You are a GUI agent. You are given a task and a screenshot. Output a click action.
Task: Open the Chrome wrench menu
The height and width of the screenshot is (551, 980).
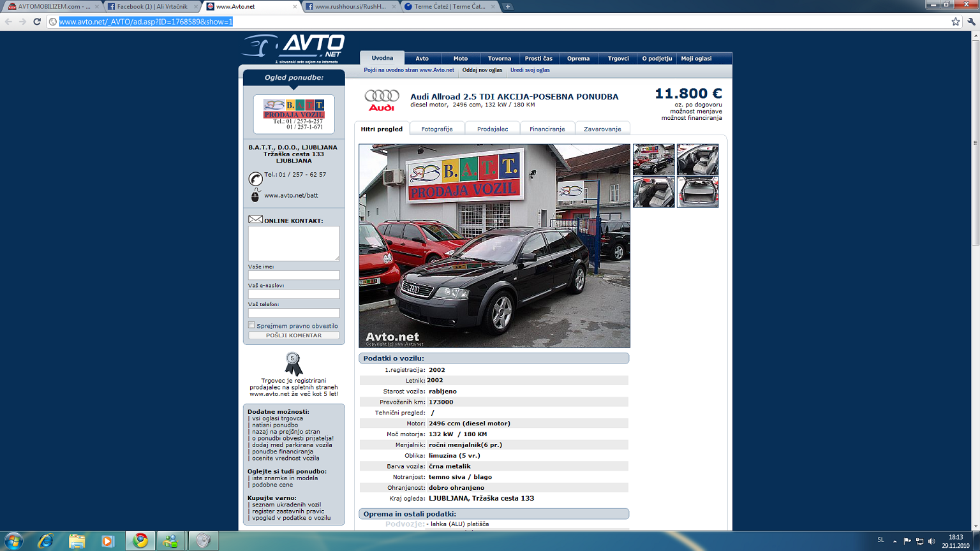coord(971,22)
